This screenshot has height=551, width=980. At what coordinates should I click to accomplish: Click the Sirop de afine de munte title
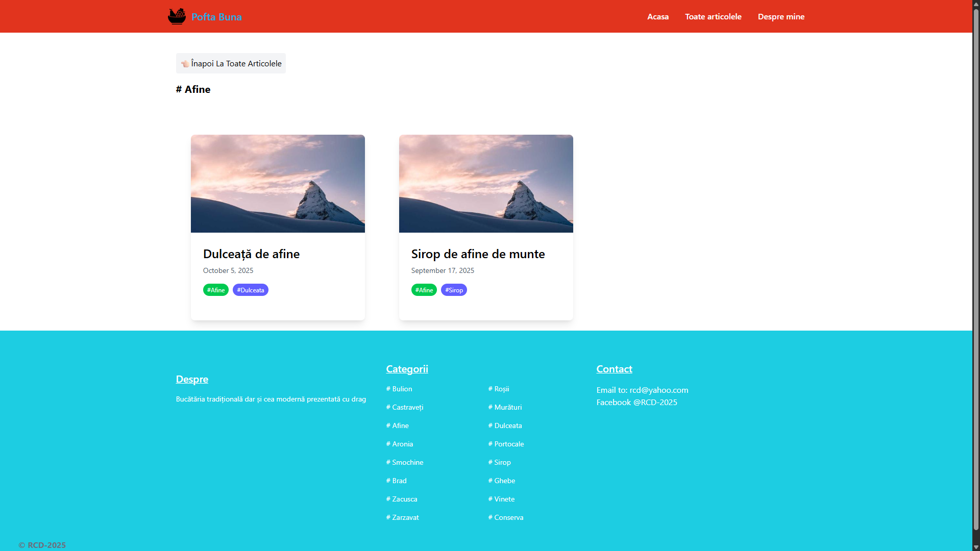[x=478, y=254]
